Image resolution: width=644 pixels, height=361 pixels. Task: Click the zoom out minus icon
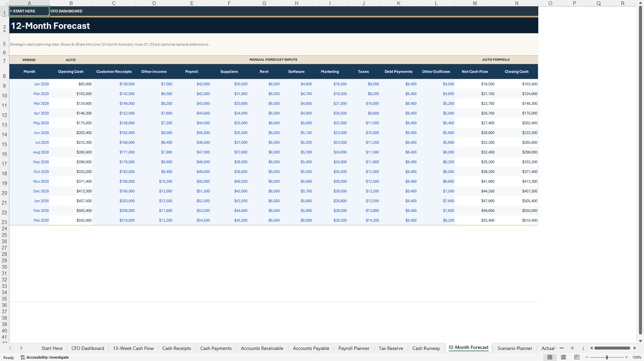[587, 357]
